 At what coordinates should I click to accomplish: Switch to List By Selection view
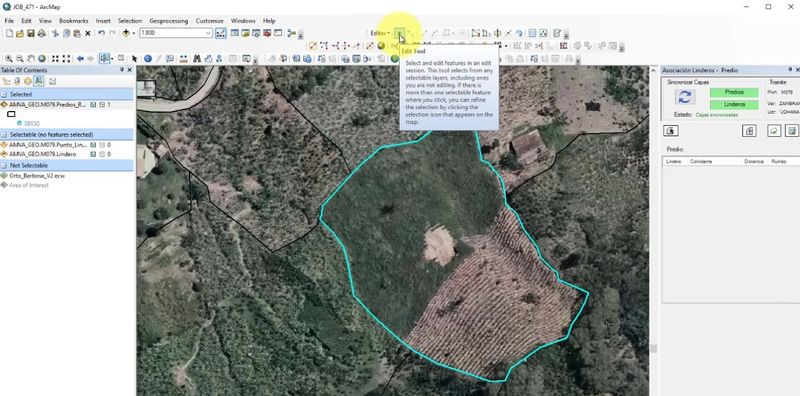[x=39, y=81]
